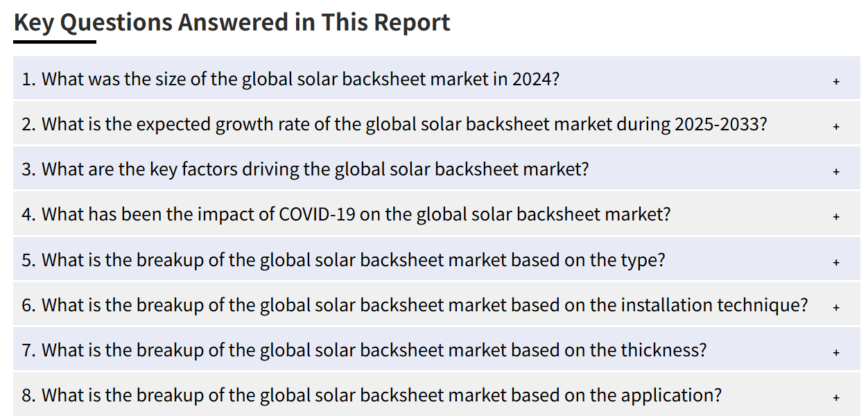
Task: Click the plus icon for question 3
Action: (836, 171)
